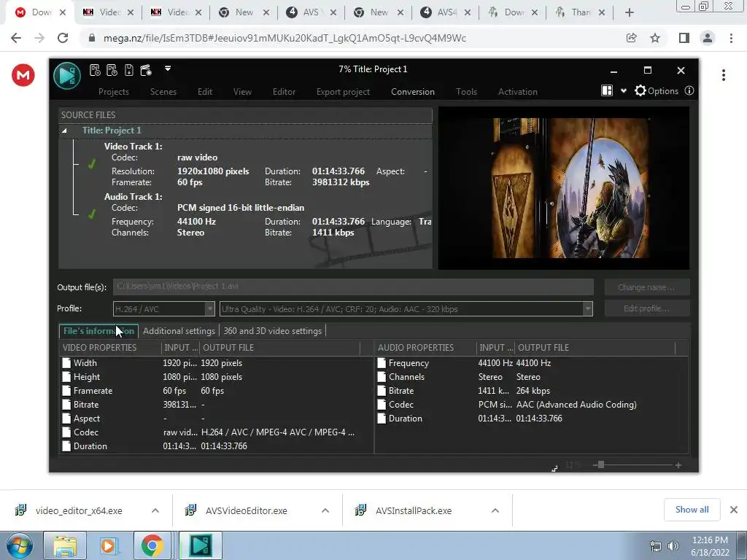Click the save project toolbar icon
The image size is (747, 560).
point(129,71)
